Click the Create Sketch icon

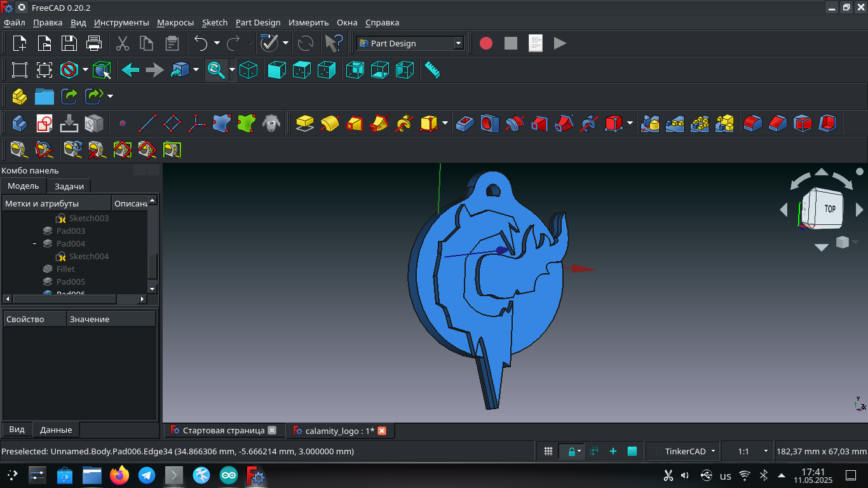(x=44, y=123)
